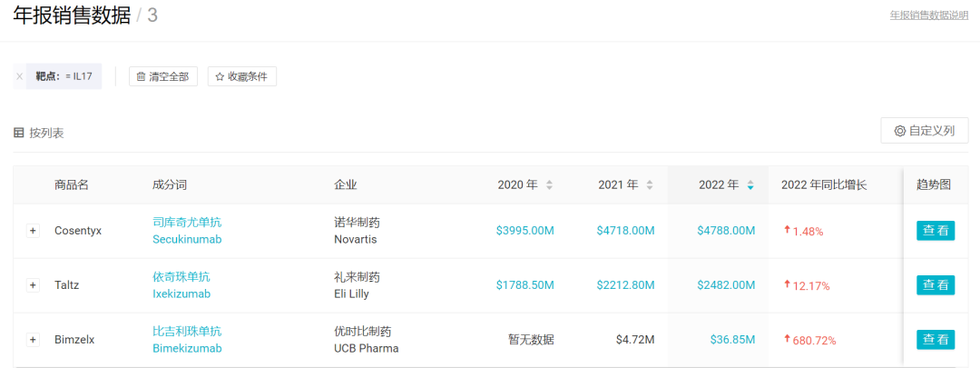Open the 年报销售数据说明 link
Image resolution: width=980 pixels, height=368 pixels.
pyautogui.click(x=928, y=15)
